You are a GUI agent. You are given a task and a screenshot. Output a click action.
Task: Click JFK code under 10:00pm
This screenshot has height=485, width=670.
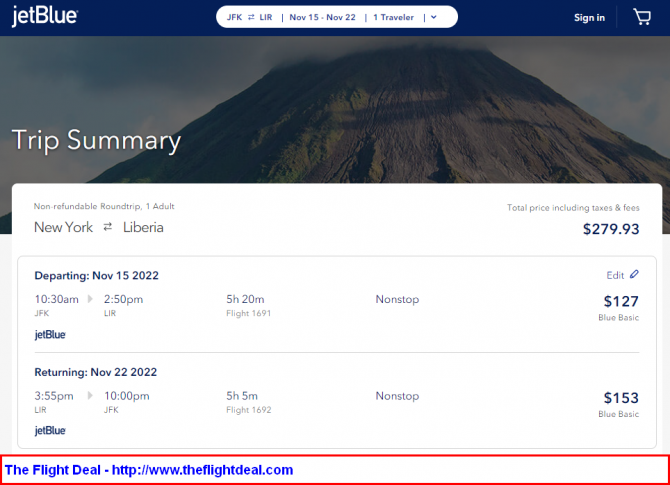coord(111,410)
